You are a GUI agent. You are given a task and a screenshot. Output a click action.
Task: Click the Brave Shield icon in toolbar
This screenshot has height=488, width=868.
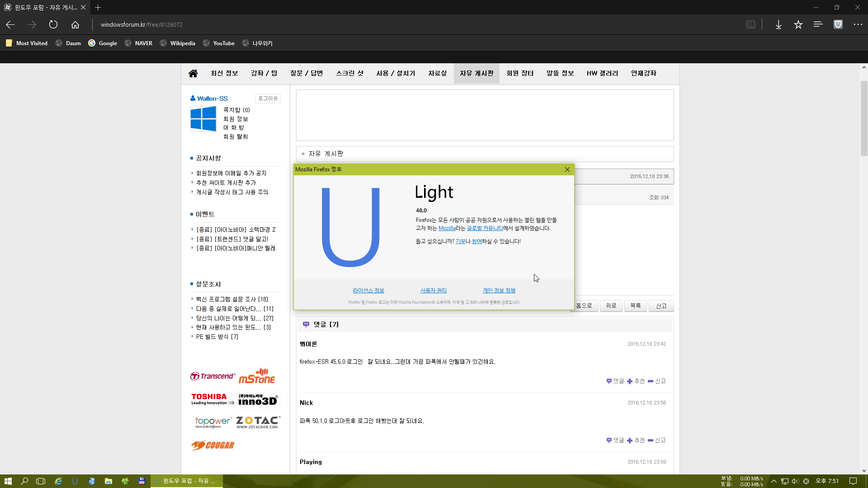point(839,24)
